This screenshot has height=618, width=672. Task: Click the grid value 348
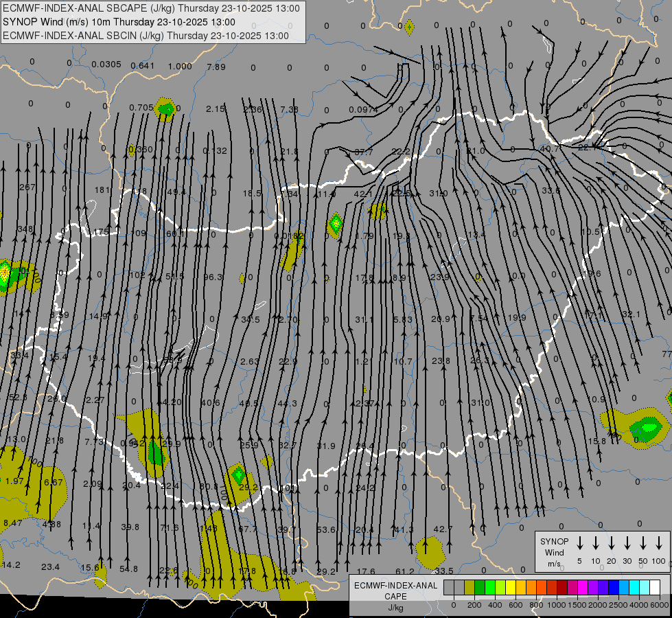click(25, 229)
